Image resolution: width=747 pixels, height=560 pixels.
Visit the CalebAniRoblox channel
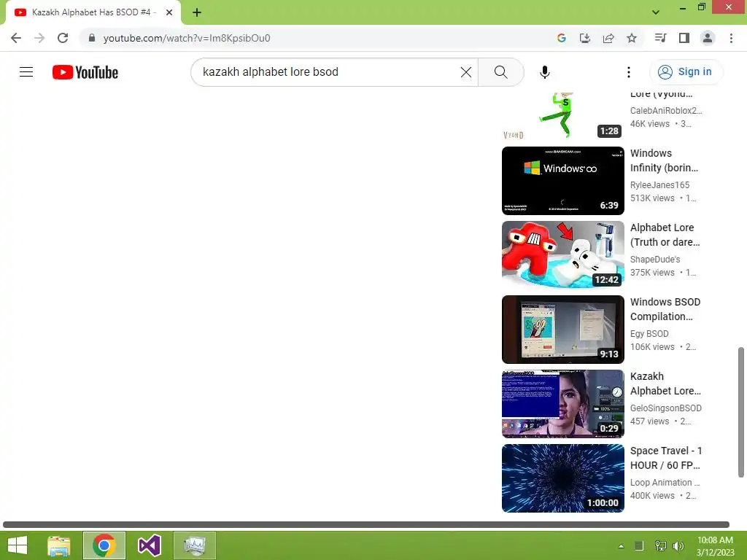point(666,111)
